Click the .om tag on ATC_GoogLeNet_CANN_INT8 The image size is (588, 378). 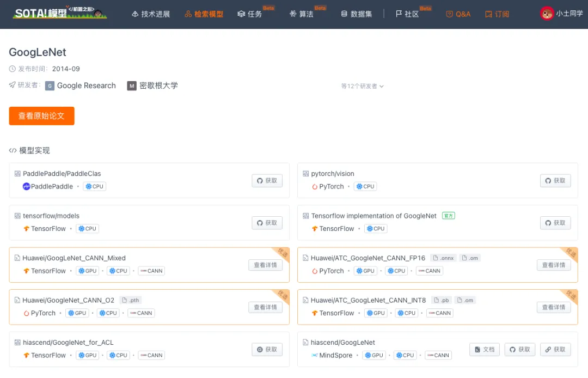click(465, 300)
